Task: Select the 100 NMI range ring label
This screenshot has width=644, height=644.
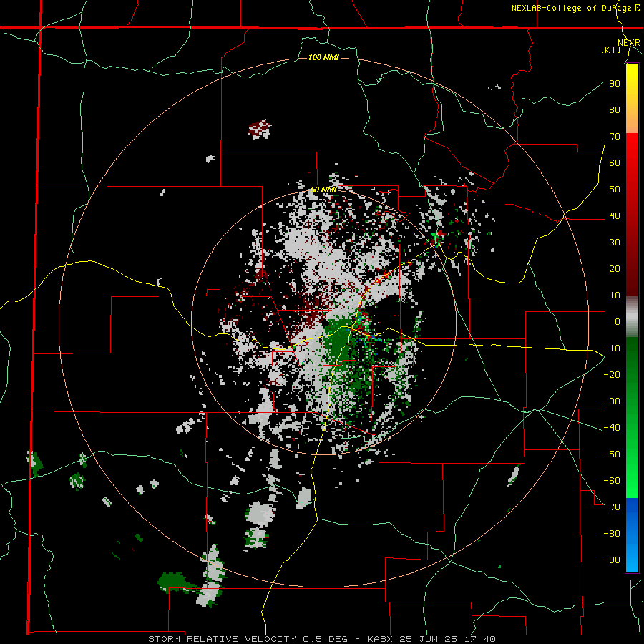Action: (323, 57)
